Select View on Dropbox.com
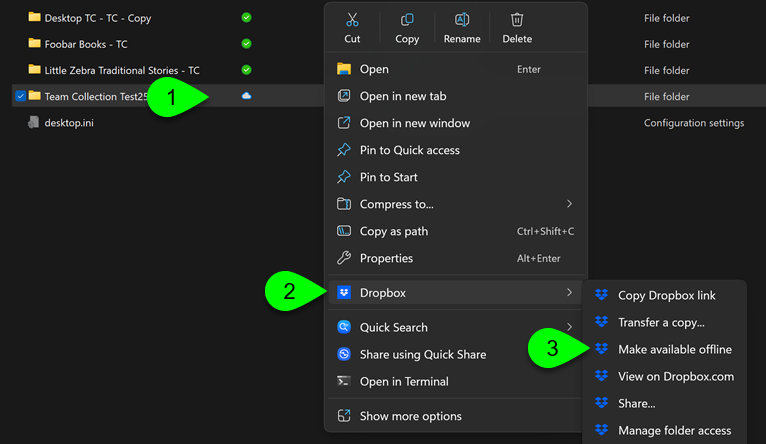The image size is (766, 444). point(675,376)
